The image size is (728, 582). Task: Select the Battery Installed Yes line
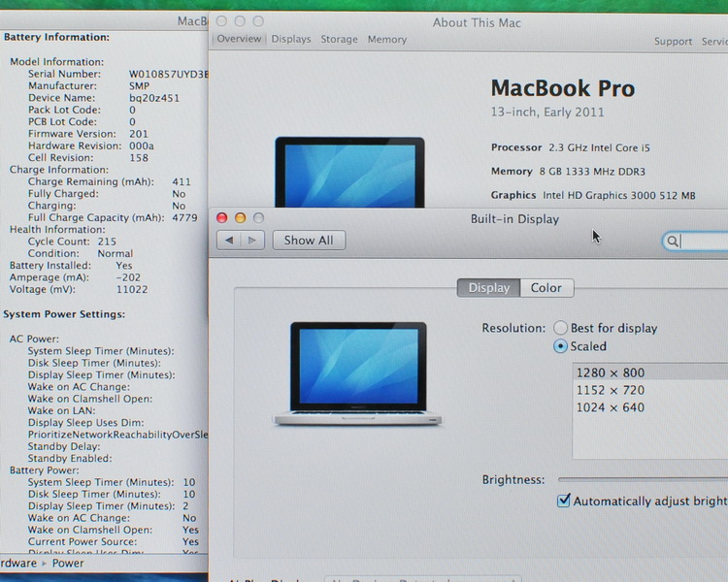coord(71,266)
